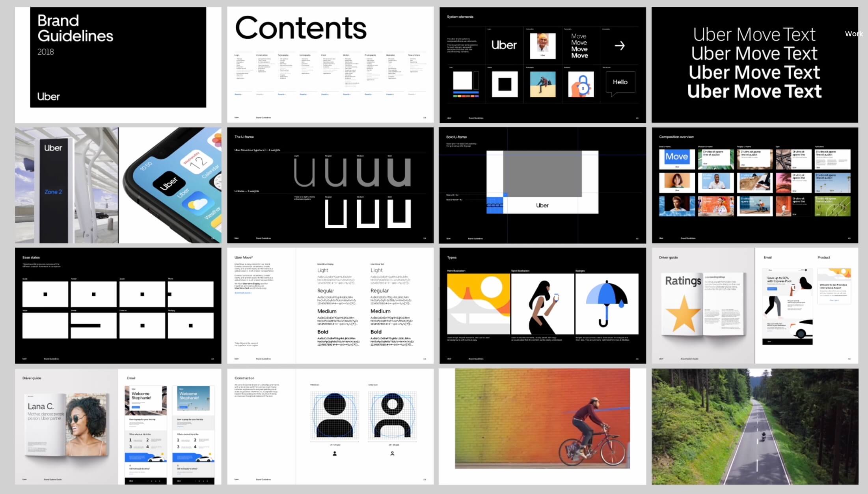This screenshot has height=494, width=868.
Task: Click the Uber label in Bold U-frame layout
Action: tap(542, 205)
